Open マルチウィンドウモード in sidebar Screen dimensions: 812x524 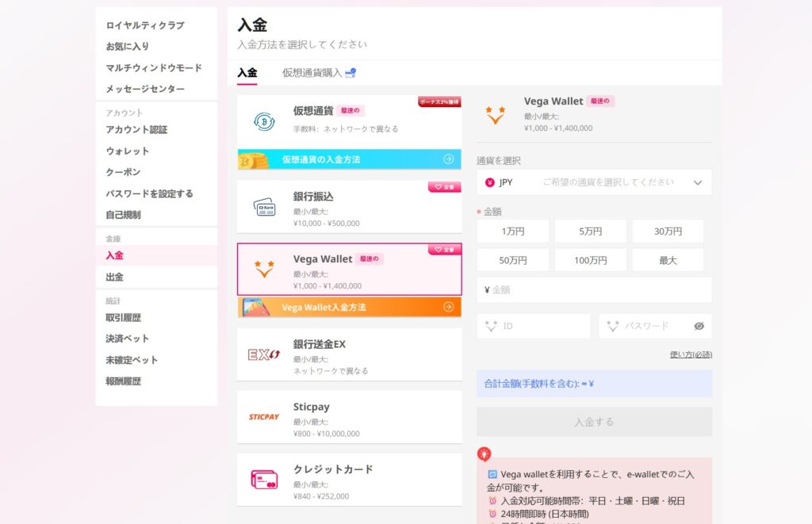154,68
